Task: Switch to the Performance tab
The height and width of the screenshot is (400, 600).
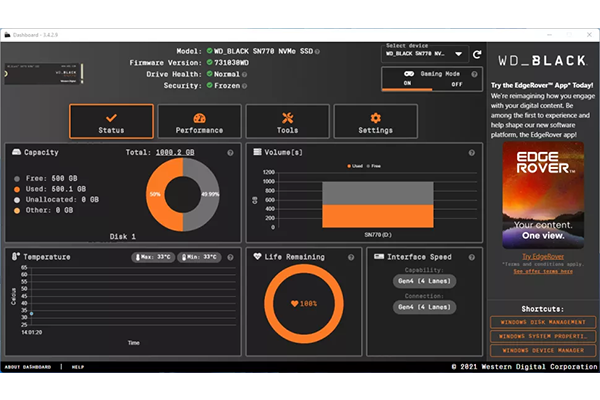Action: click(199, 122)
